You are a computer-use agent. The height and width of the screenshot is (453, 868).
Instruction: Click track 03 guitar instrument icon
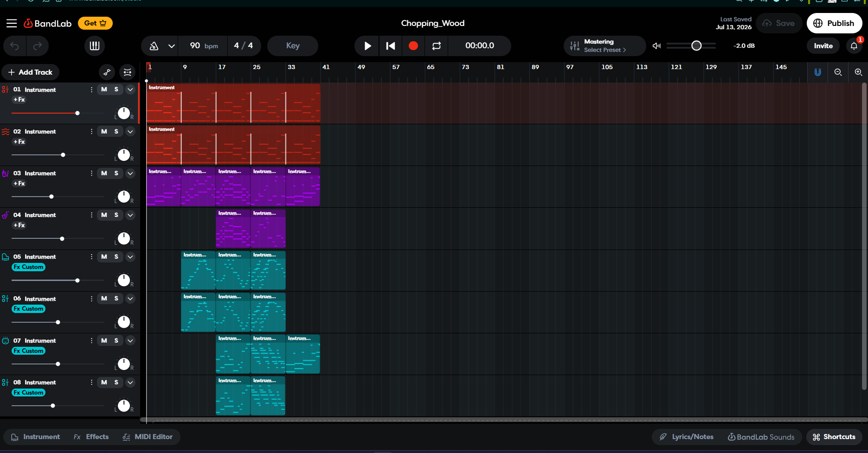point(6,173)
